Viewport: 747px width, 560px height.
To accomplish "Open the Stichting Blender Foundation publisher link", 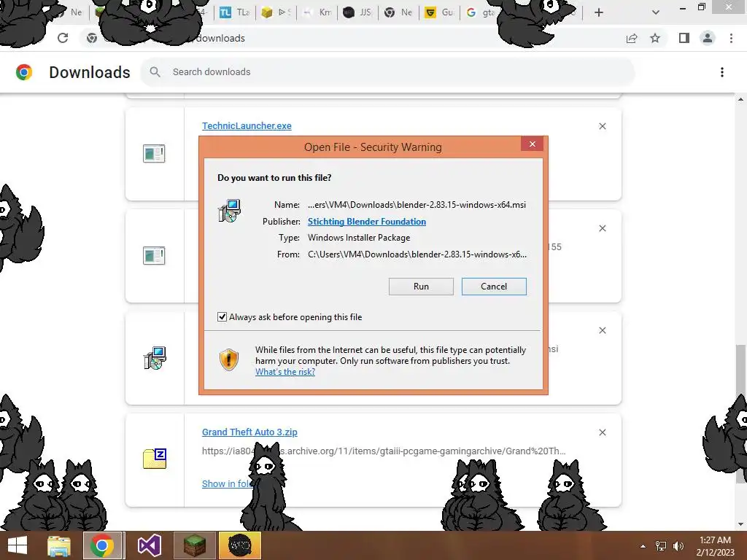I will tap(367, 222).
